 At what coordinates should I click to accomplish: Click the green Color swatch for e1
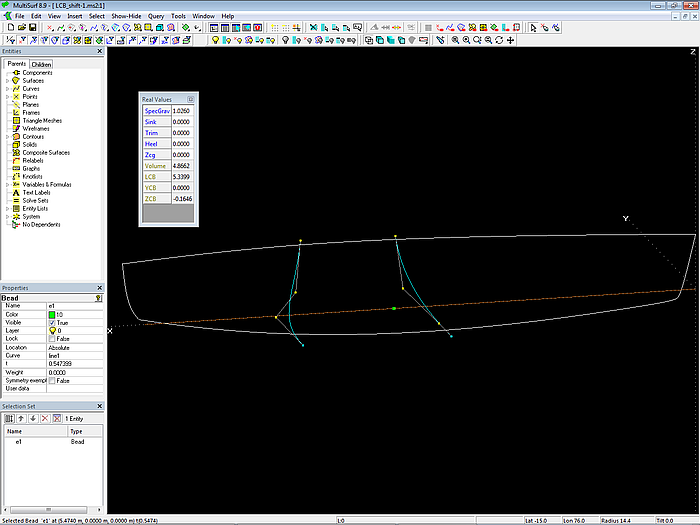pos(52,315)
